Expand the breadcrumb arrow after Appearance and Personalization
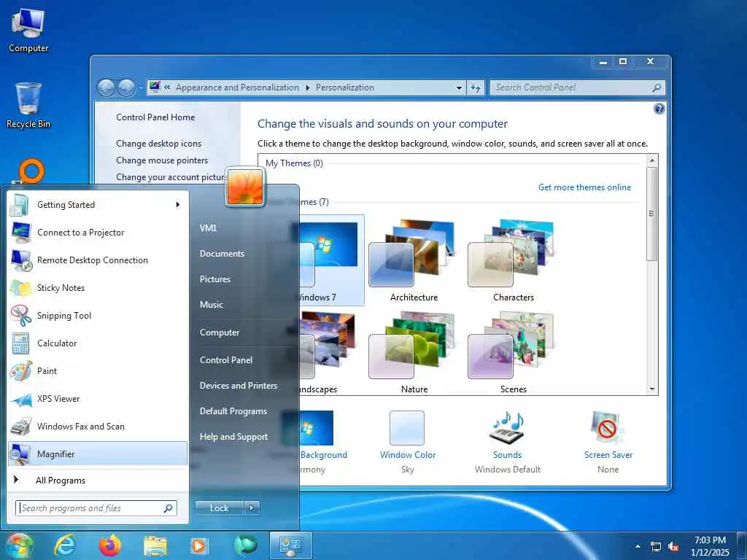 (307, 87)
